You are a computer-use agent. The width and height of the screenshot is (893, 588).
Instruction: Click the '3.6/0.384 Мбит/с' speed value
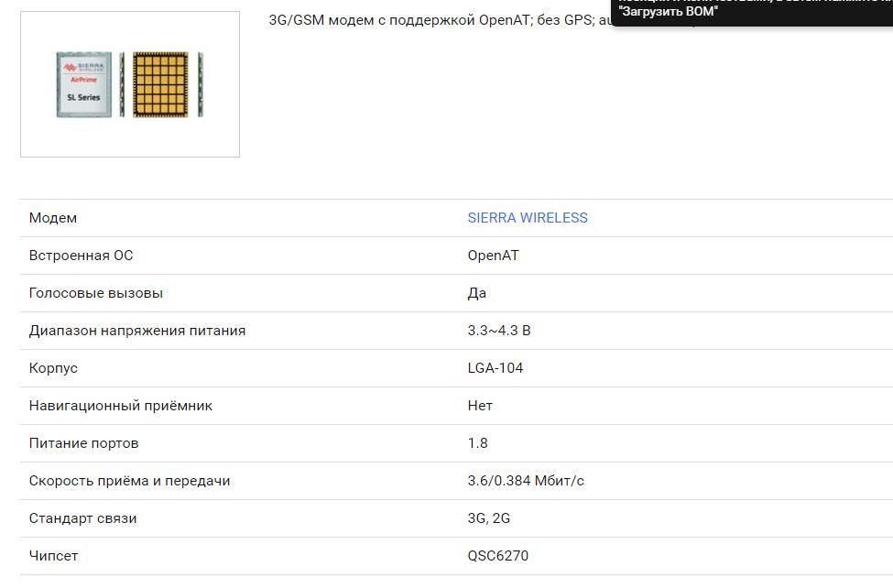(526, 481)
